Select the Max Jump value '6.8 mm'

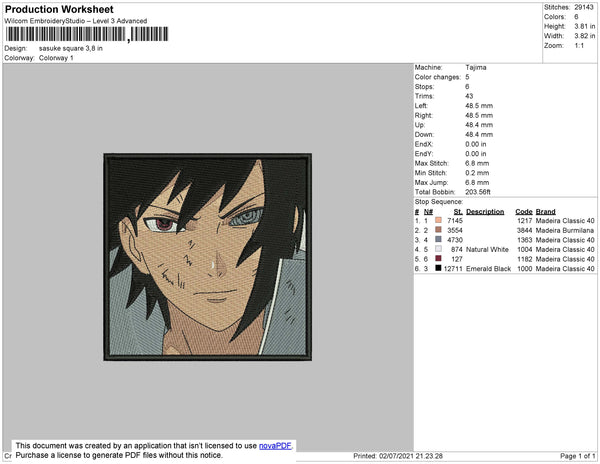(x=477, y=182)
